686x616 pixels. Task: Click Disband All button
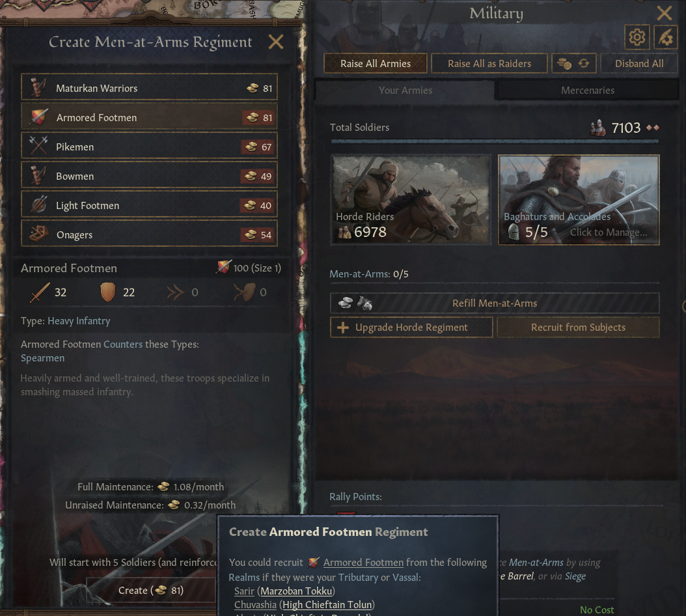[x=638, y=63]
